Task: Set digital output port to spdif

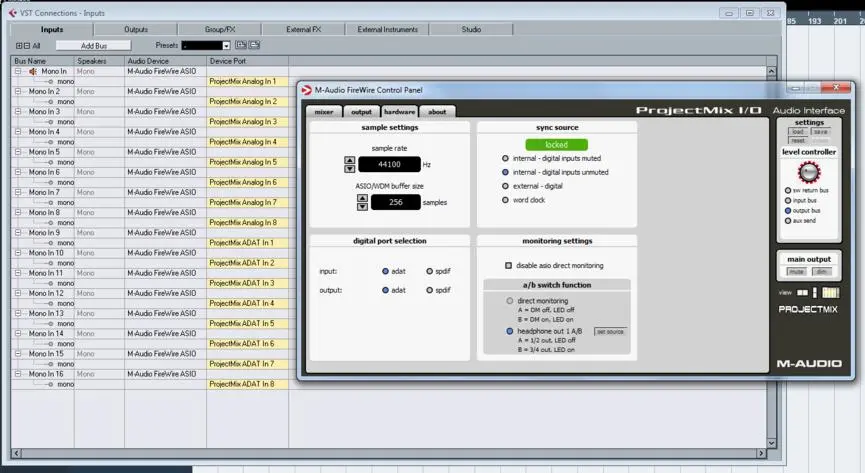Action: [x=429, y=290]
